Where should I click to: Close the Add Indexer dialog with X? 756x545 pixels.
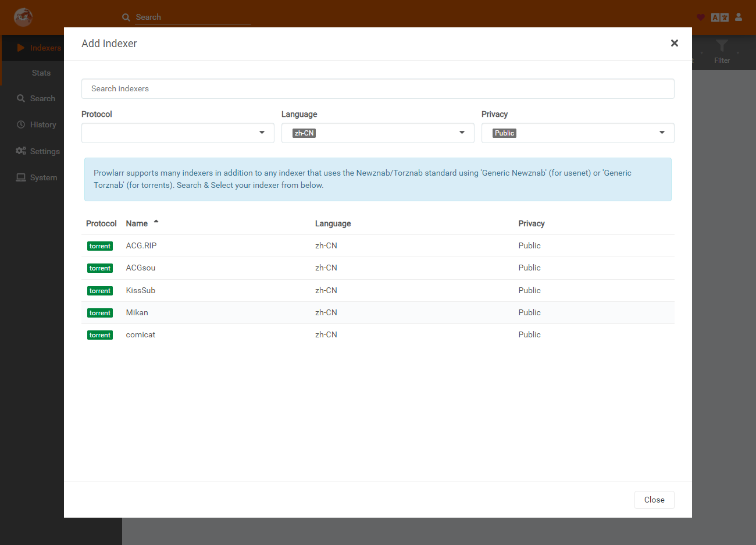[675, 43]
